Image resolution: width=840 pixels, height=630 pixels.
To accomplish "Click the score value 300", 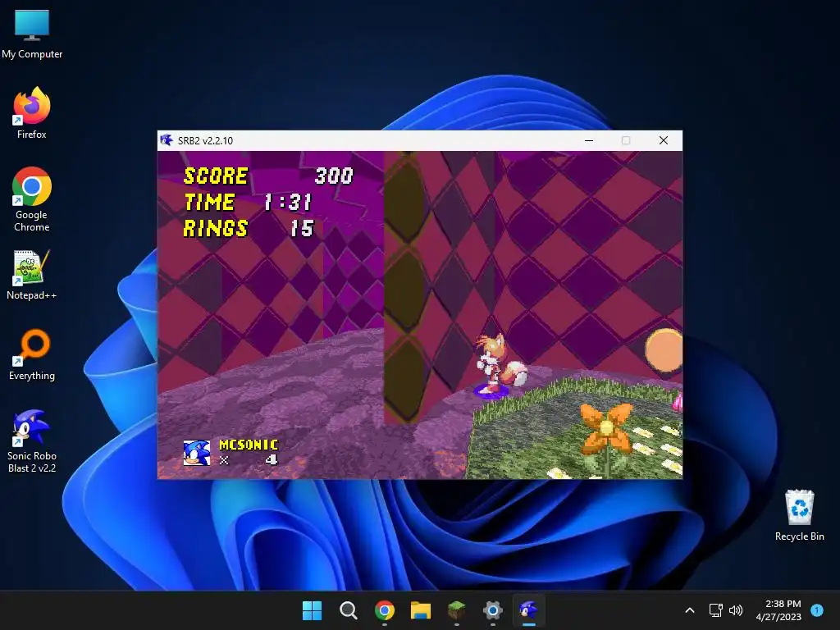I will click(x=334, y=176).
